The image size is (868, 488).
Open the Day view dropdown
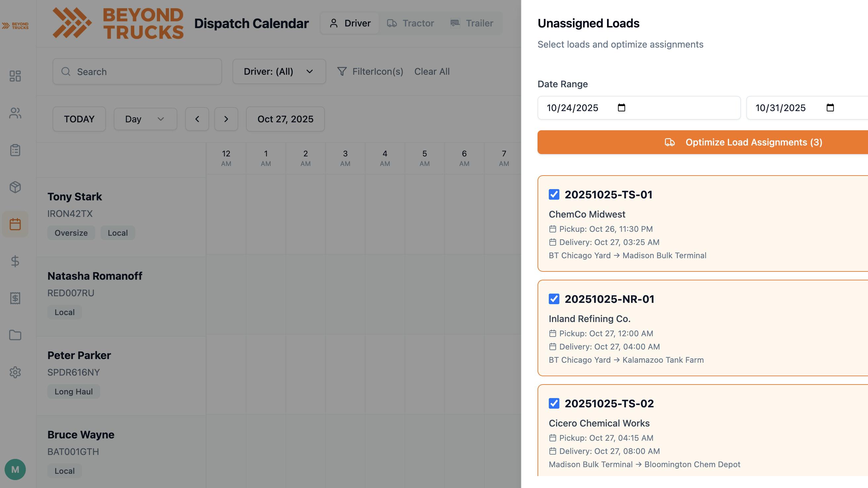(145, 119)
